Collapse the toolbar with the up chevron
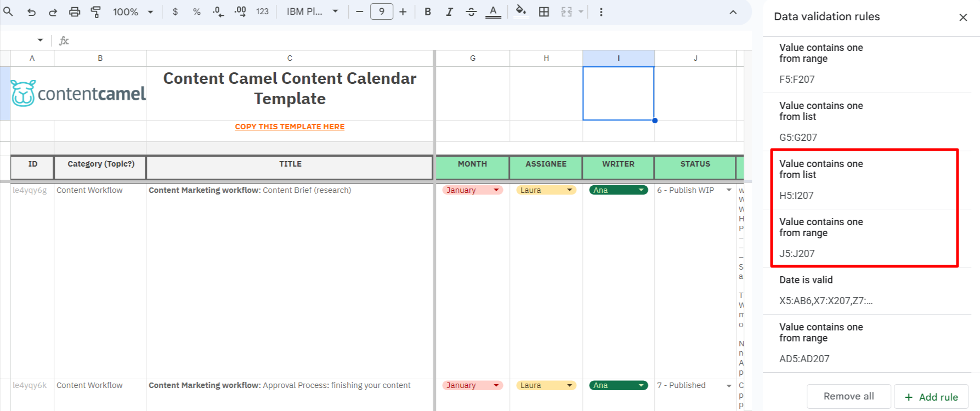Screen dimensions: 980x411 tap(733, 12)
